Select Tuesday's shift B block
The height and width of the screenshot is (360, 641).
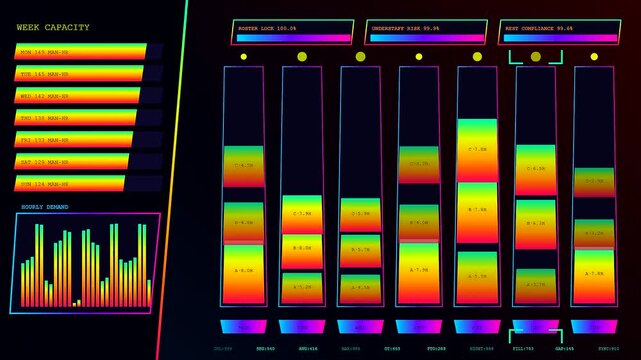[302, 251]
